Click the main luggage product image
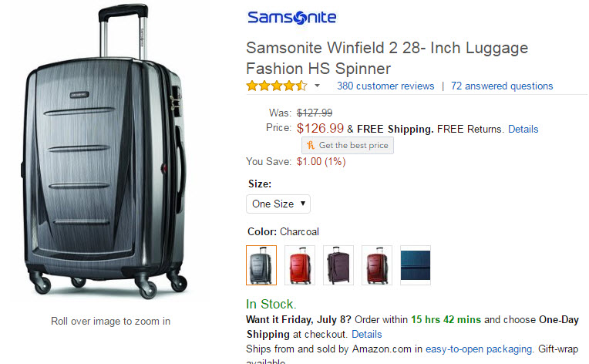This screenshot has height=364, width=589. 104,154
